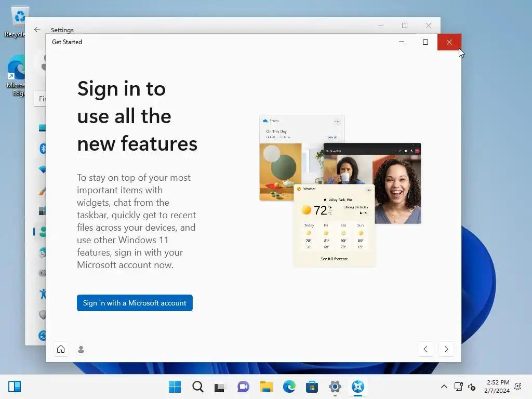
Task: Open Microsoft Store from taskbar
Action: [312, 387]
